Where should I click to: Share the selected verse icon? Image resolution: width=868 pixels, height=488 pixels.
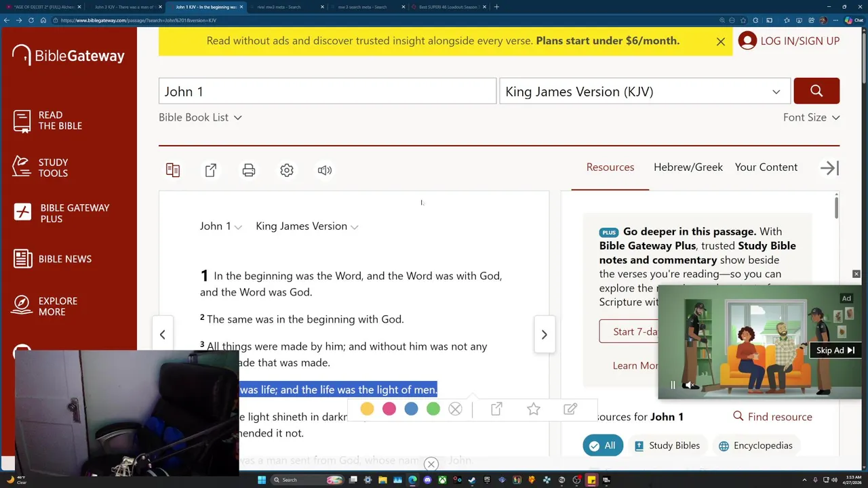(x=496, y=409)
